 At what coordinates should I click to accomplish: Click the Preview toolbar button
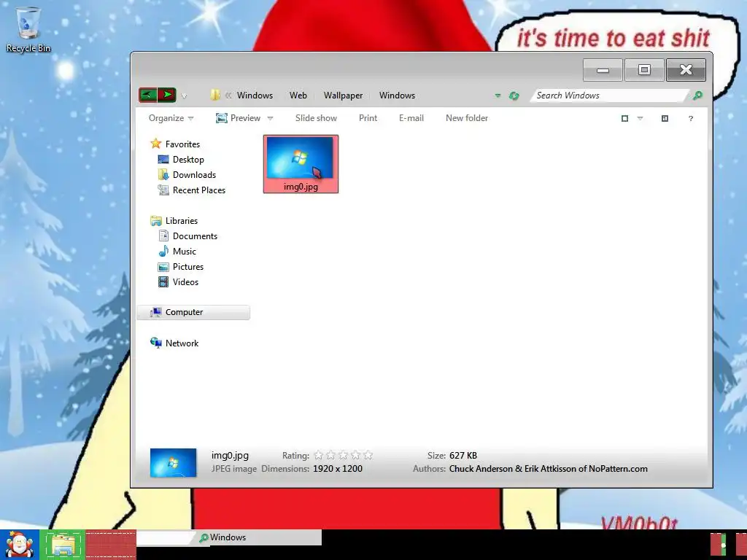239,118
